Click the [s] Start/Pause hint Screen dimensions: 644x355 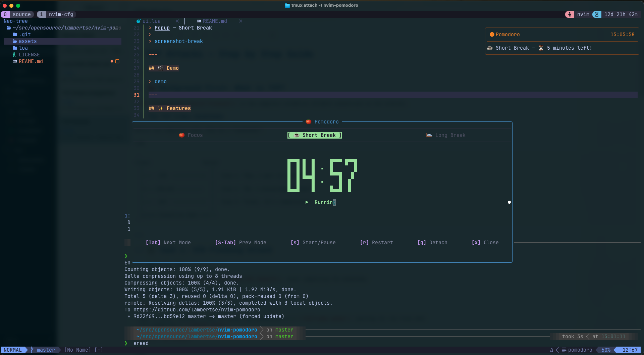point(313,243)
